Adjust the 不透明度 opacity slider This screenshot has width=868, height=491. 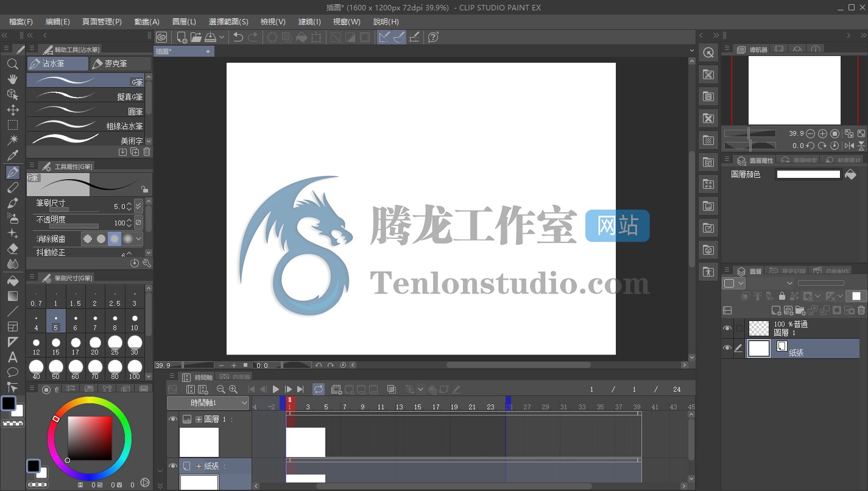[74, 226]
